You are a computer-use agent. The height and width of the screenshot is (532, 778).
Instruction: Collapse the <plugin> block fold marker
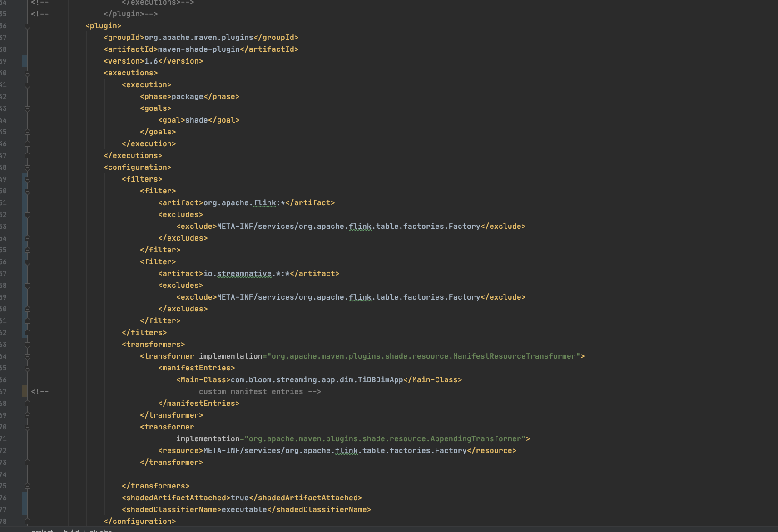[27, 26]
